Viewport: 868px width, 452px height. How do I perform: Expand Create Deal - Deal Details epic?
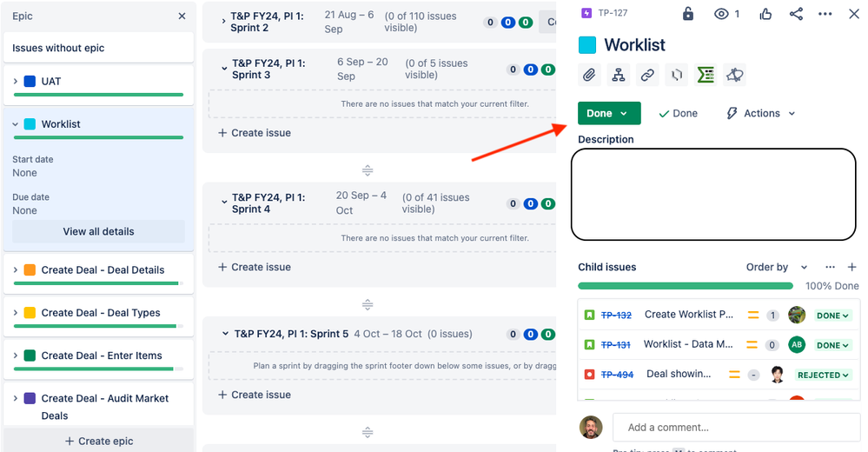click(16, 269)
